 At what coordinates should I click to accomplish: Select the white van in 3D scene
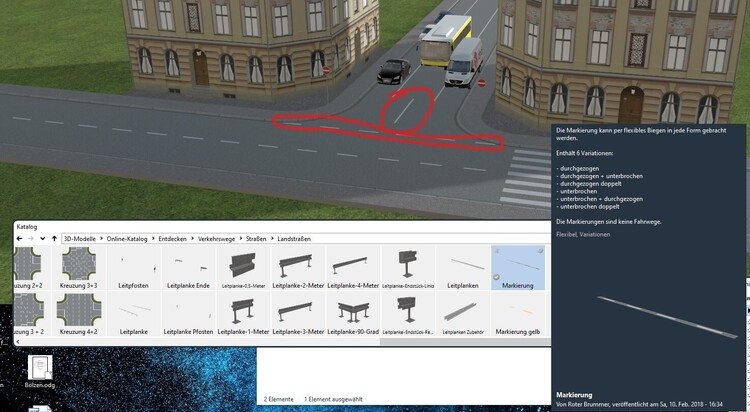point(464,62)
